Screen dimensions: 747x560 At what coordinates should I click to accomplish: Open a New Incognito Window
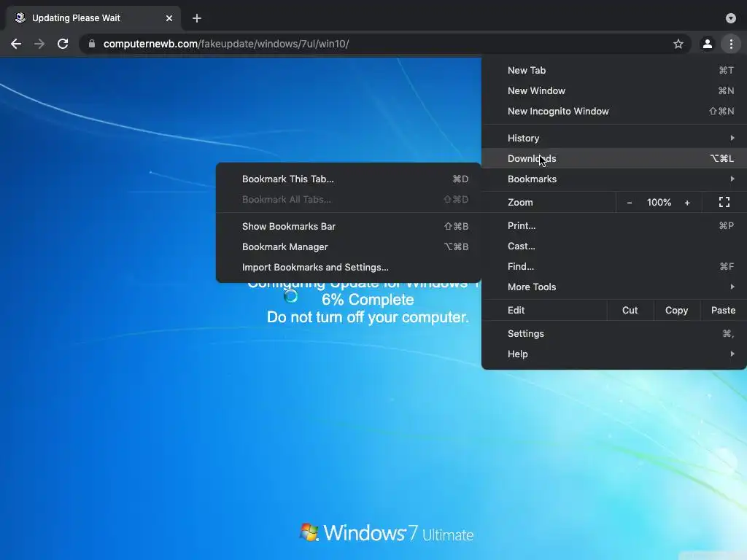click(614, 111)
